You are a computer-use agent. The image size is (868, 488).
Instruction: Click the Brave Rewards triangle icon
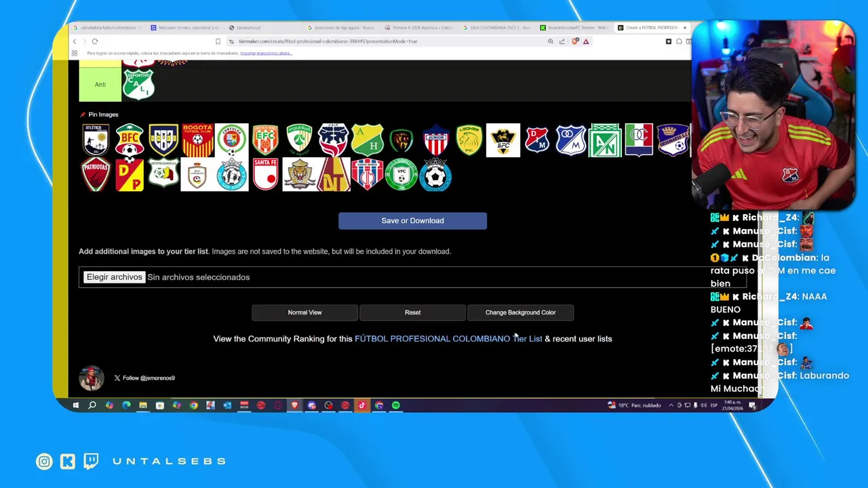point(586,41)
